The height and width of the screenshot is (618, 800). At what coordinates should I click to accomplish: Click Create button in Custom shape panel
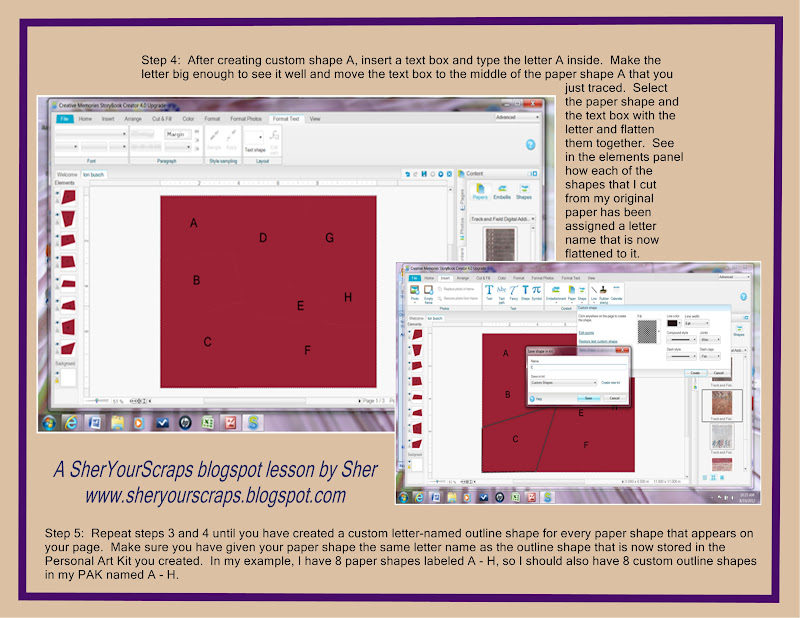pos(695,373)
